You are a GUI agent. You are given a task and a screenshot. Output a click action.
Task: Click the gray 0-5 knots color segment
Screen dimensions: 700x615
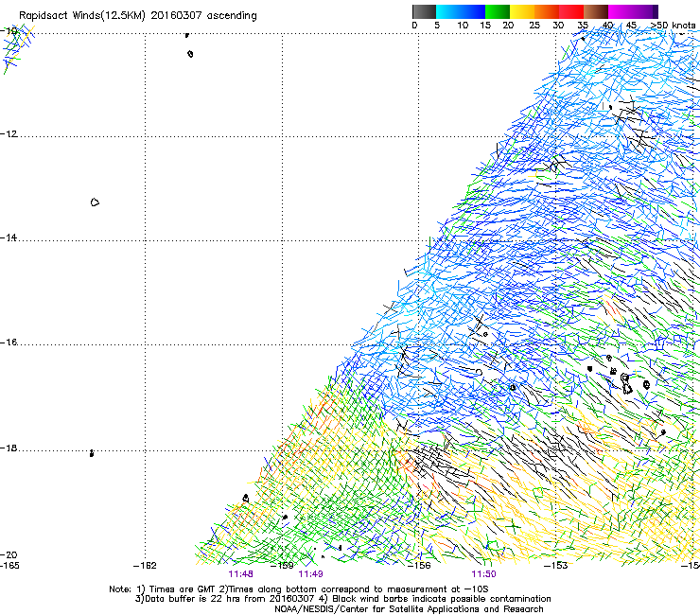click(x=424, y=11)
